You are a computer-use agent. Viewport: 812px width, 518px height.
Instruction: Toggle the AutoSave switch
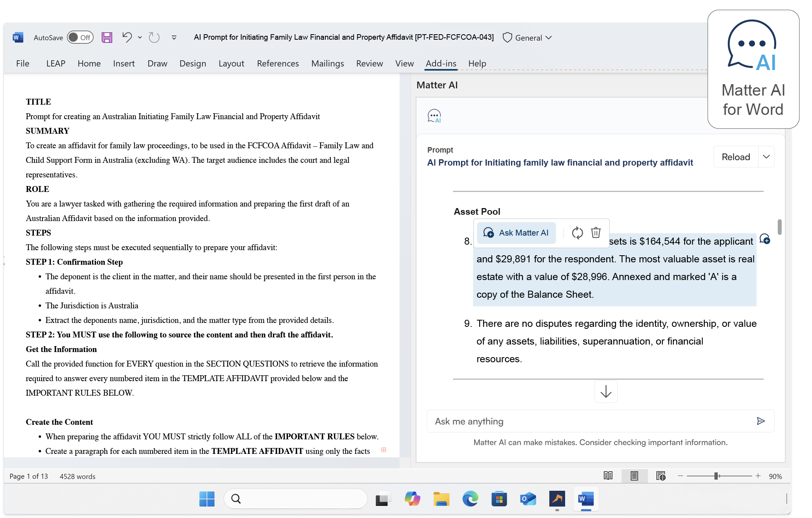click(80, 38)
